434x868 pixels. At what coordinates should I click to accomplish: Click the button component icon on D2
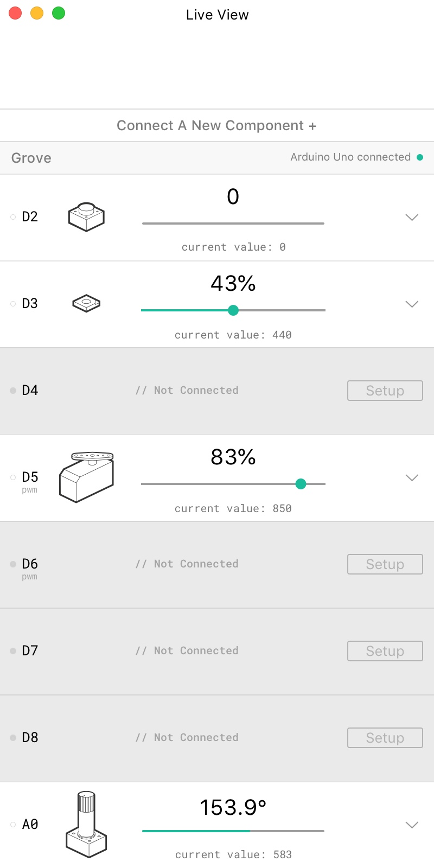(86, 217)
